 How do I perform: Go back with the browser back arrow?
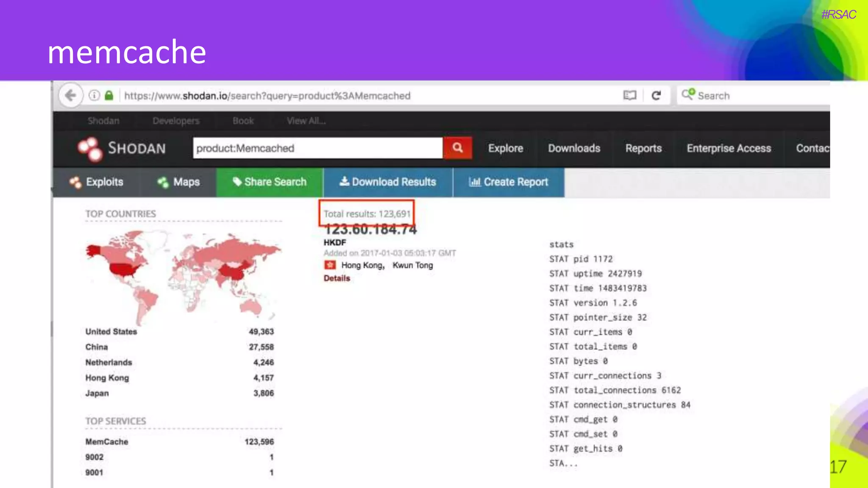(70, 95)
